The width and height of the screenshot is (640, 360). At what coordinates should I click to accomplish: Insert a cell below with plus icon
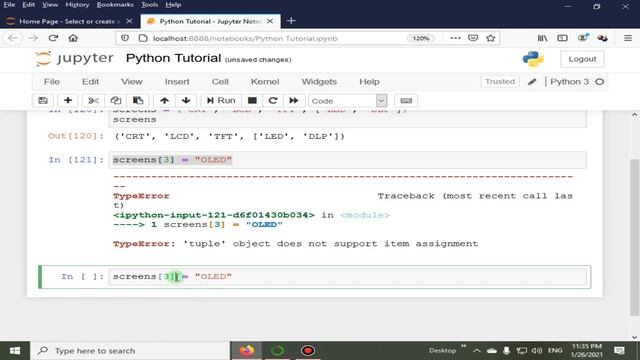(x=68, y=100)
